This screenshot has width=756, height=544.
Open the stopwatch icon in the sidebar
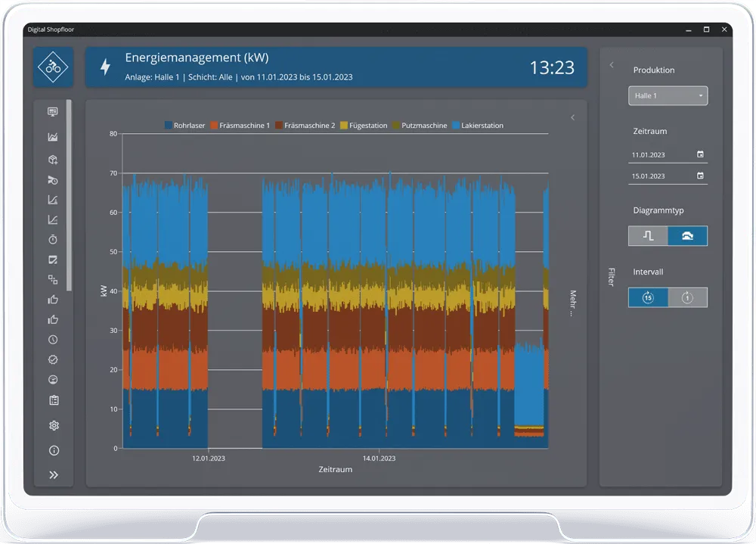[x=53, y=239]
